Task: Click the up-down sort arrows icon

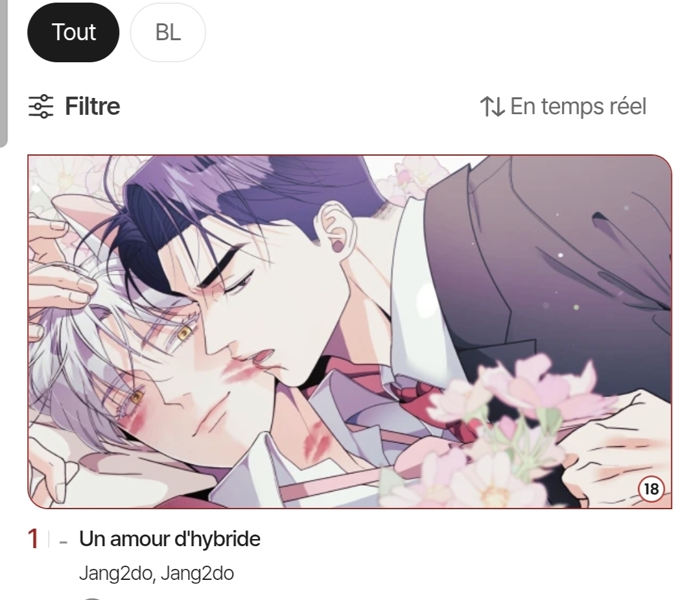Action: pyautogui.click(x=492, y=106)
